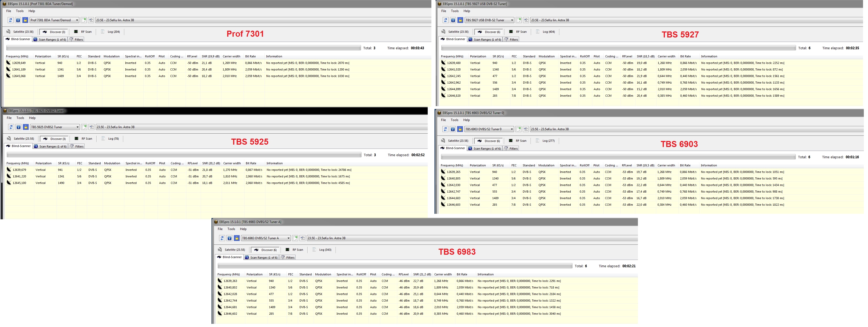Click Log (204) in Prof 7301 window

point(111,32)
